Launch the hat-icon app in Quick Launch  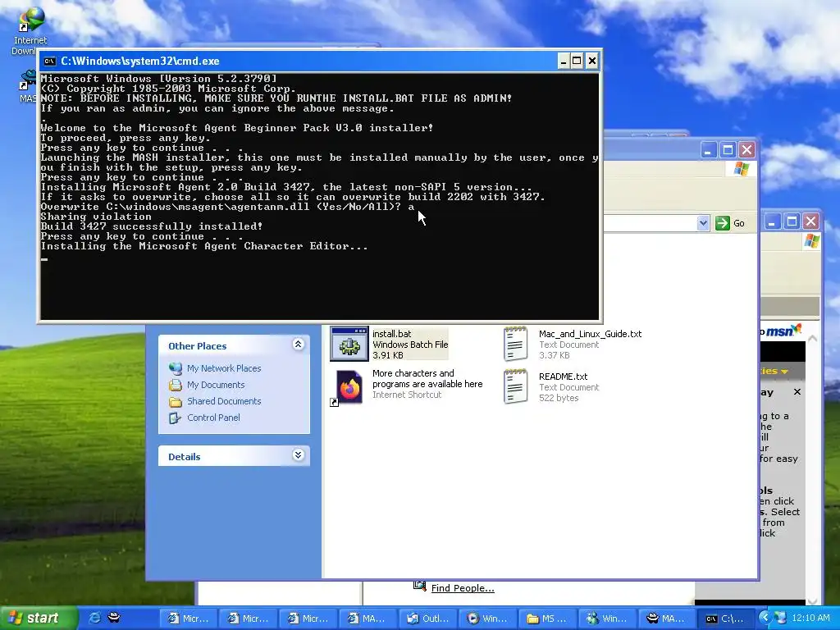click(x=113, y=618)
